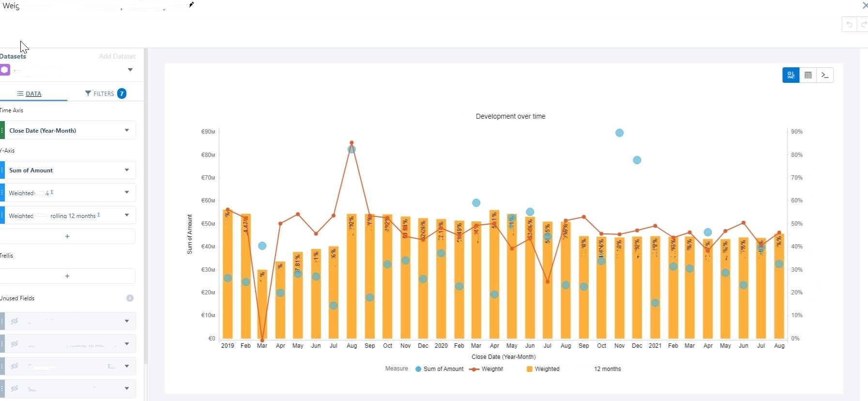Open dropdown of unused field ending 'T...'
This screenshot has height=401, width=868.
127,366
